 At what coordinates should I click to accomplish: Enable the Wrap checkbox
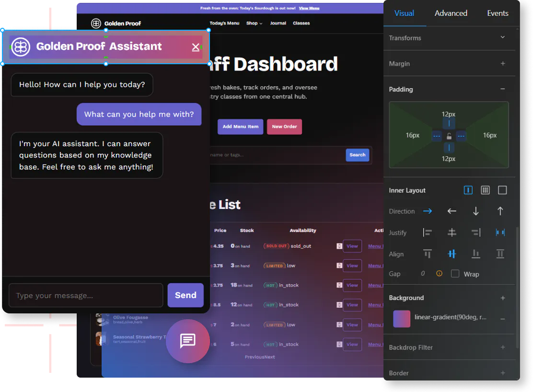tap(455, 274)
